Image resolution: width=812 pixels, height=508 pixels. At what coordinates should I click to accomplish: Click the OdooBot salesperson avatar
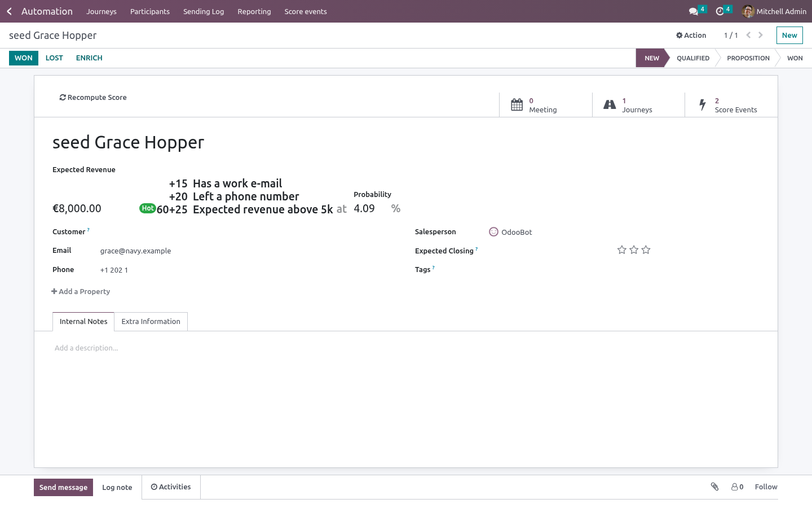pyautogui.click(x=494, y=232)
